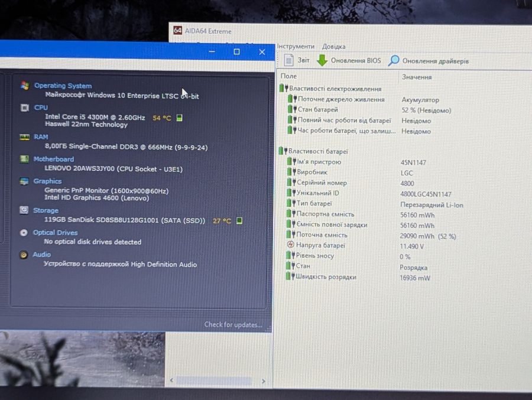This screenshot has width=532, height=400.
Task: Click the Audio speaker icon
Action: 24,255
